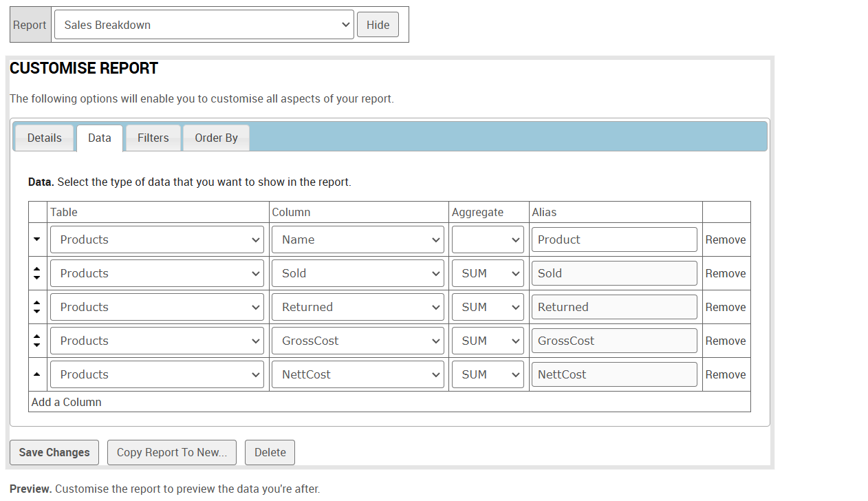Open Table dropdown in the Sold row
868x501 pixels.
pyautogui.click(x=157, y=273)
